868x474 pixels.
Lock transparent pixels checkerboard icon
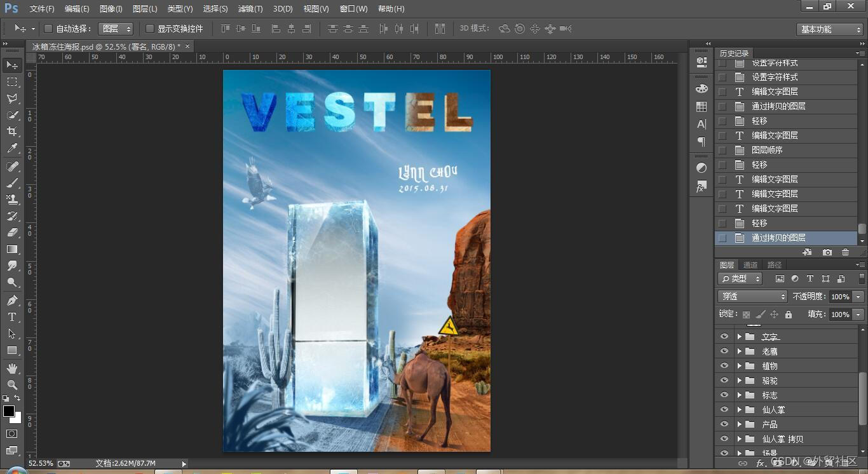click(746, 315)
